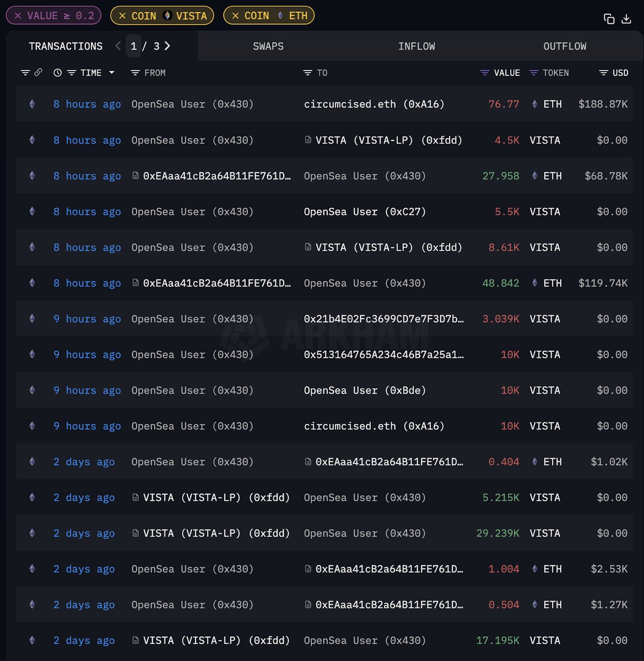Click the Ethereum chain icon on the first row
The image size is (644, 661).
(31, 104)
